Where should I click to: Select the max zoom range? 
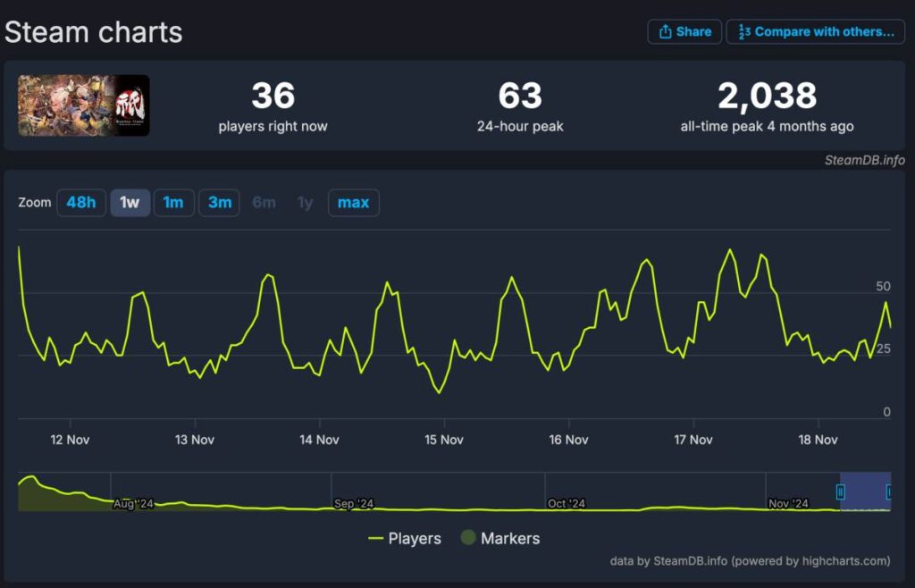[354, 203]
